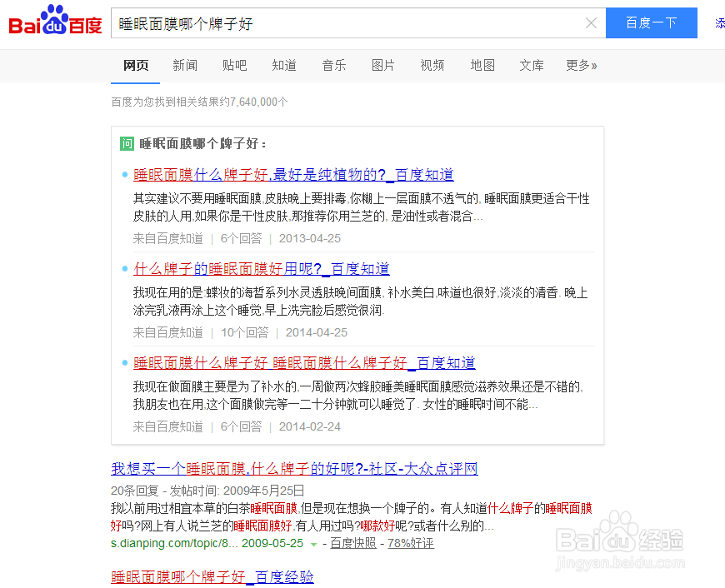Open the 更多 dropdown menu
Image resolution: width=725 pixels, height=588 pixels.
581,65
